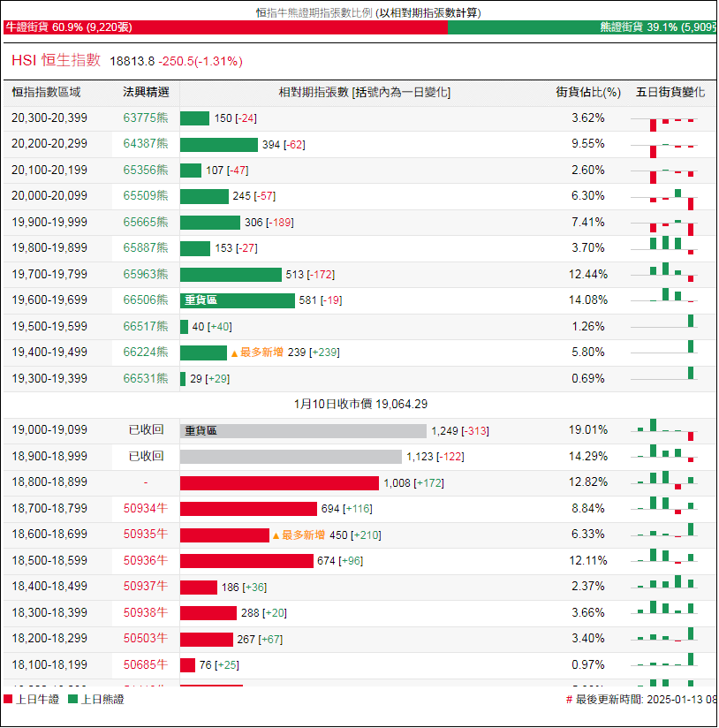
Task: Open the 63775熊 certificate link
Action: 146,118
